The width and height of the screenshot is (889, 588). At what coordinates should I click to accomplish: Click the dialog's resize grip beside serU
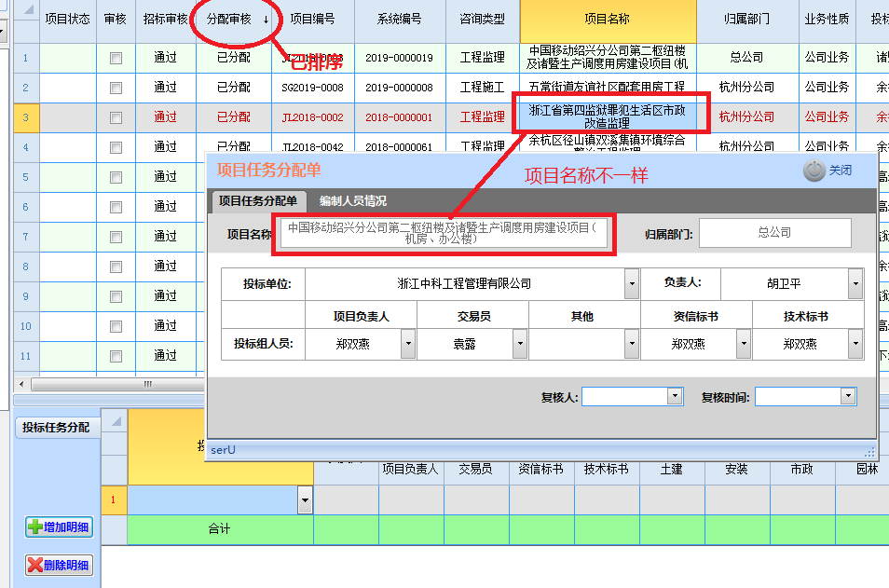[868, 452]
